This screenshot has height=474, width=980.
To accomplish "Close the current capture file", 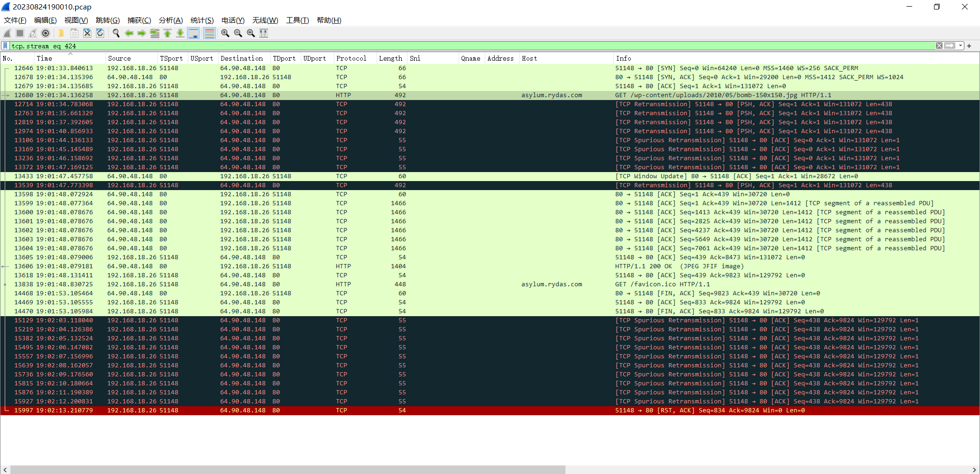I will point(87,33).
